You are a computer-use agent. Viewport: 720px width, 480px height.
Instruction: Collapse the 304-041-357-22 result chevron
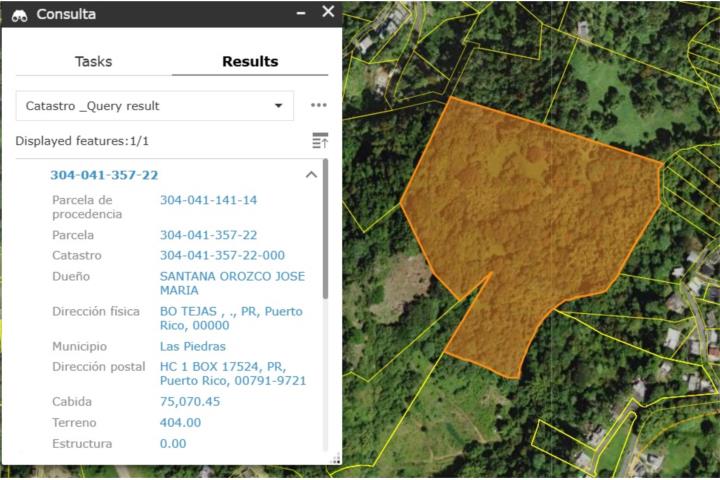click(x=311, y=175)
